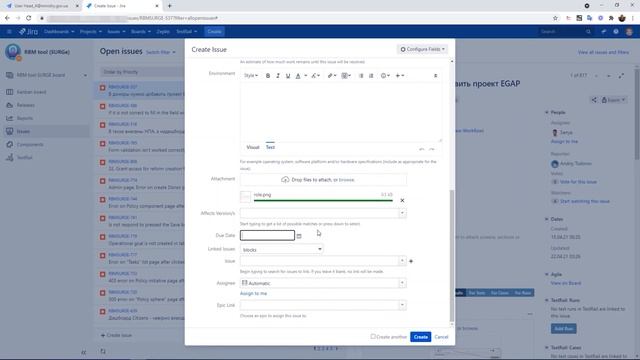
Task: Open the Style dropdown
Action: click(251, 76)
